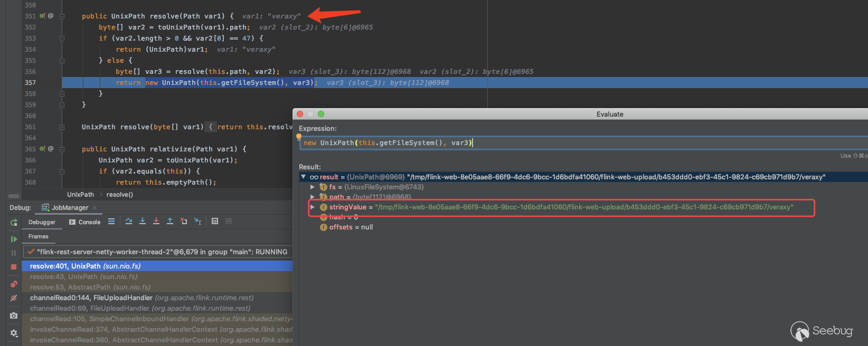Click resolve() in the editor breadcrumb
The width and height of the screenshot is (868, 346).
point(120,195)
